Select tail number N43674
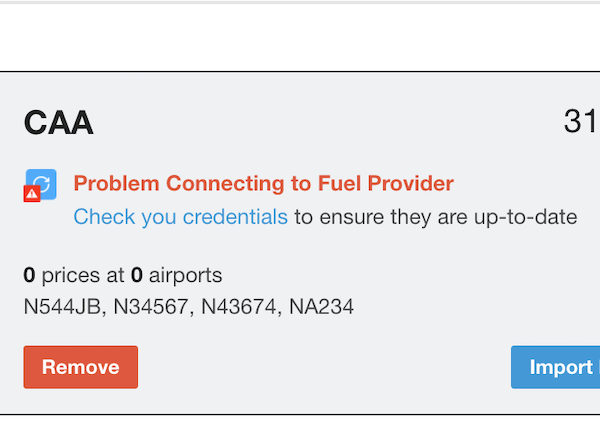600x440 pixels. click(x=239, y=307)
